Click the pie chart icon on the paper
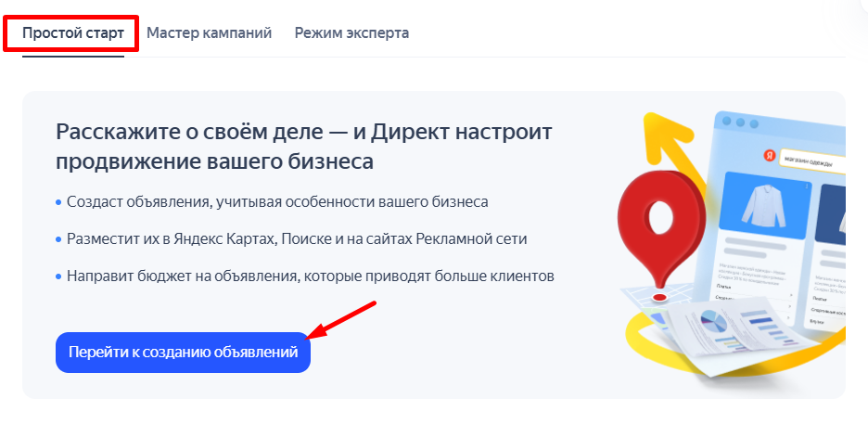The width and height of the screenshot is (868, 424). coord(714,322)
